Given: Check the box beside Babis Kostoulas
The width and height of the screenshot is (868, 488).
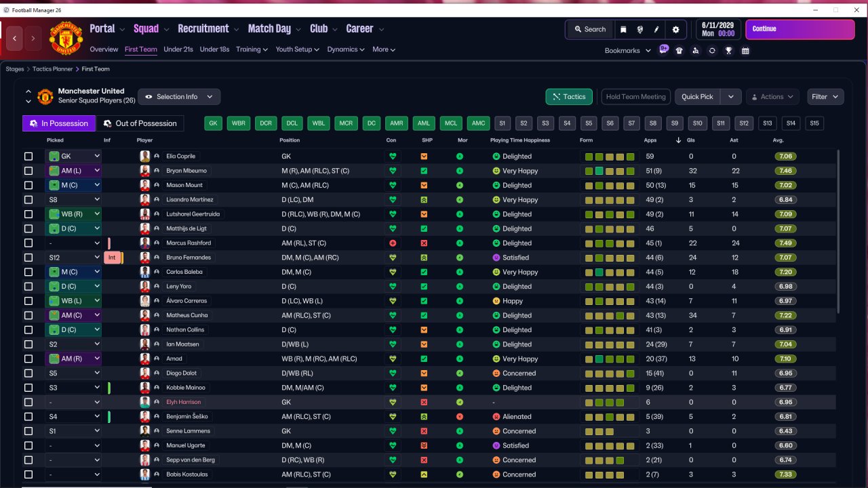Looking at the screenshot, I should 28,474.
